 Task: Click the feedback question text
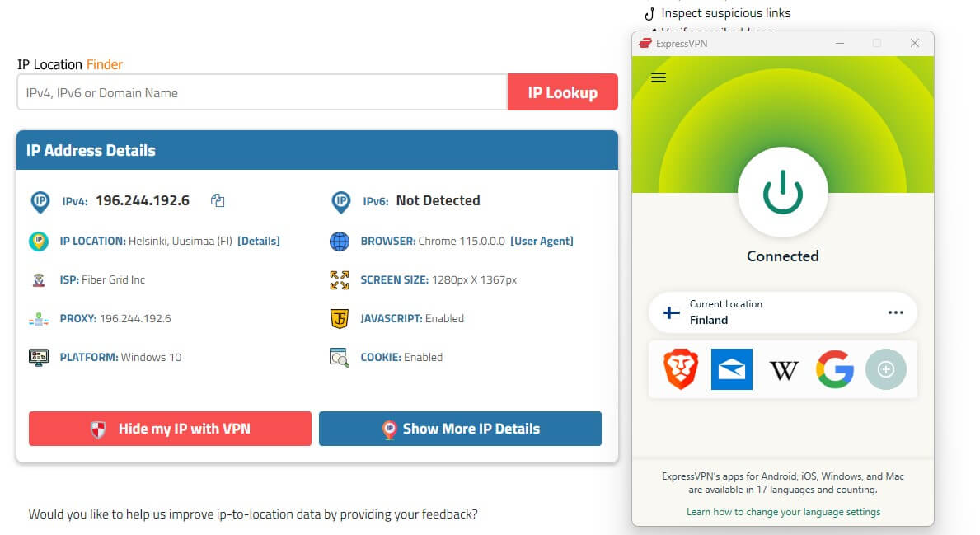pyautogui.click(x=253, y=514)
